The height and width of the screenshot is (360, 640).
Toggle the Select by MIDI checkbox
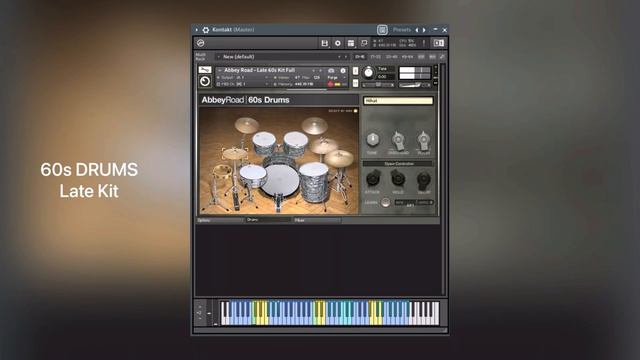point(356,111)
